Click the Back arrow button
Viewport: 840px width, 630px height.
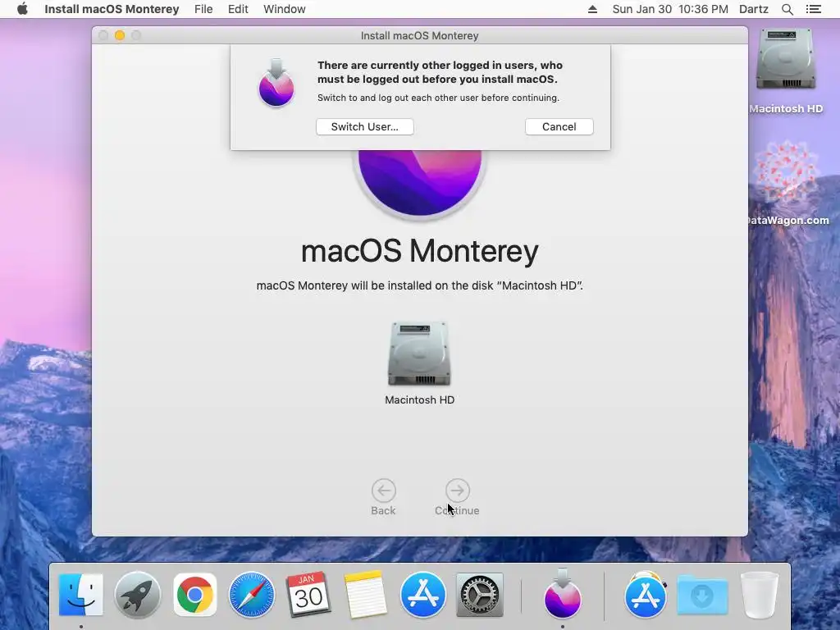point(384,491)
